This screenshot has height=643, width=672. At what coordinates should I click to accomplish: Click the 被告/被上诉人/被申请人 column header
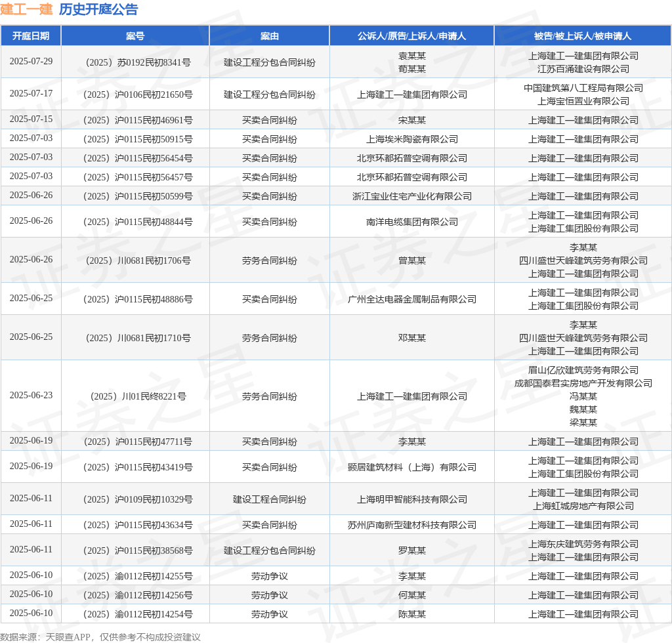click(583, 36)
